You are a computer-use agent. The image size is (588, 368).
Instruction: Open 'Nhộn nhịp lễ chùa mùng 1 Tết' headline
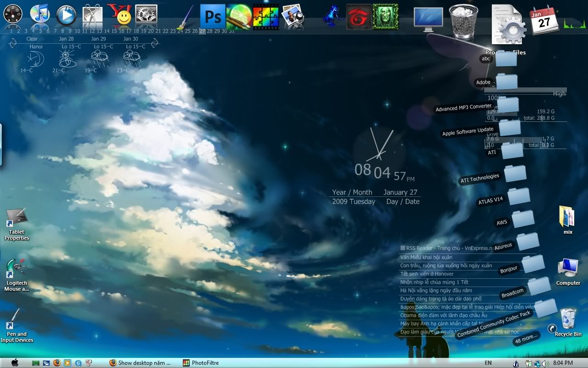pos(434,282)
